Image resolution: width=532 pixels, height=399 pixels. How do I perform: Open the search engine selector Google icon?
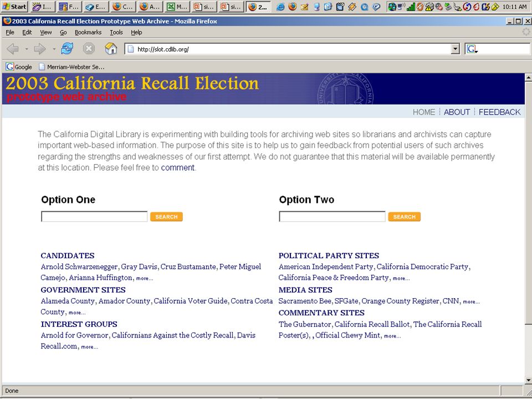(472, 49)
